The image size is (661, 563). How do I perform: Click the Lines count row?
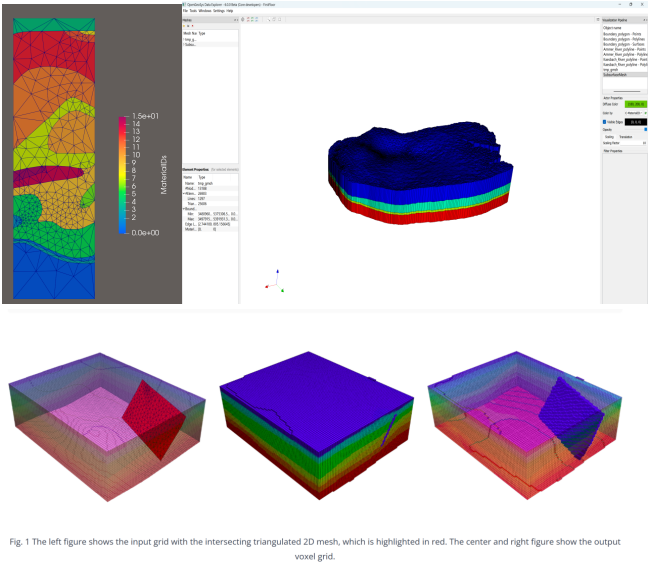pyautogui.click(x=210, y=198)
